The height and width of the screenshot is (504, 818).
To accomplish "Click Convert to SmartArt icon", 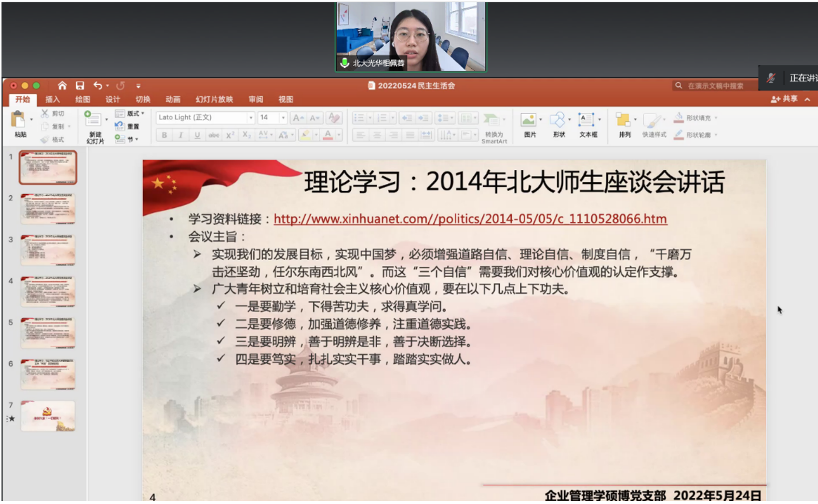I will (x=492, y=120).
